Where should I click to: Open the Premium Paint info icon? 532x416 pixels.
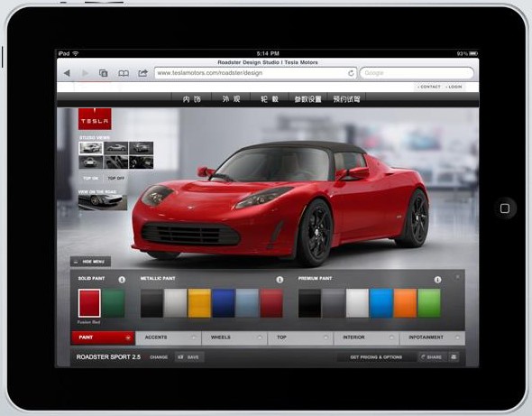437,280
